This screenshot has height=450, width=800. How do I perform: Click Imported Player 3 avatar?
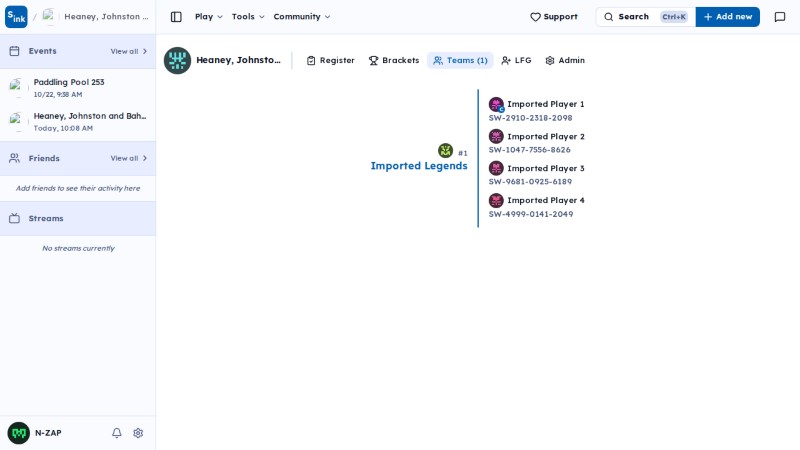pyautogui.click(x=496, y=168)
